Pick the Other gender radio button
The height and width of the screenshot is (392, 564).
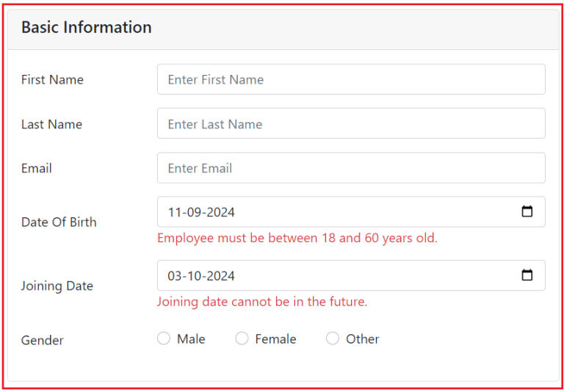pyautogui.click(x=333, y=338)
